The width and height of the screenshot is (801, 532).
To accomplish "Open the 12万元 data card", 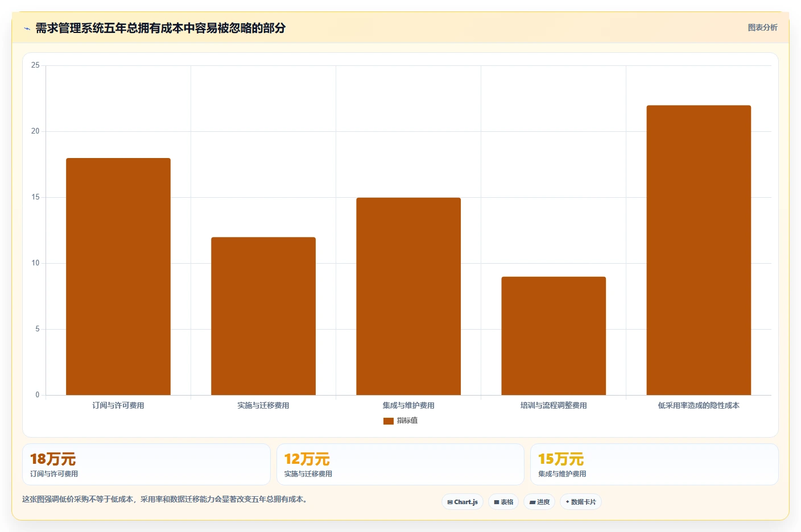I will point(400,464).
